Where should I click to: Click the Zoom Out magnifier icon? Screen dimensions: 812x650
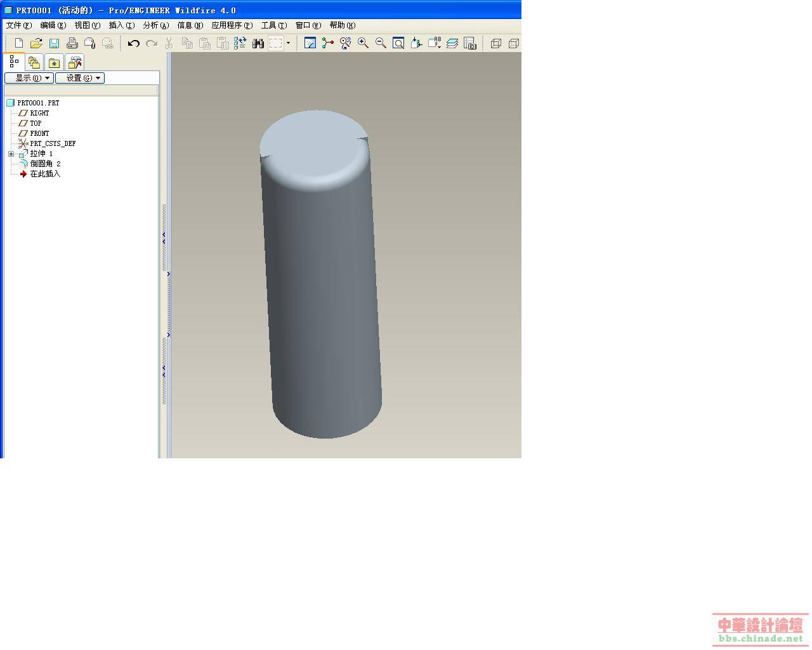click(381, 43)
